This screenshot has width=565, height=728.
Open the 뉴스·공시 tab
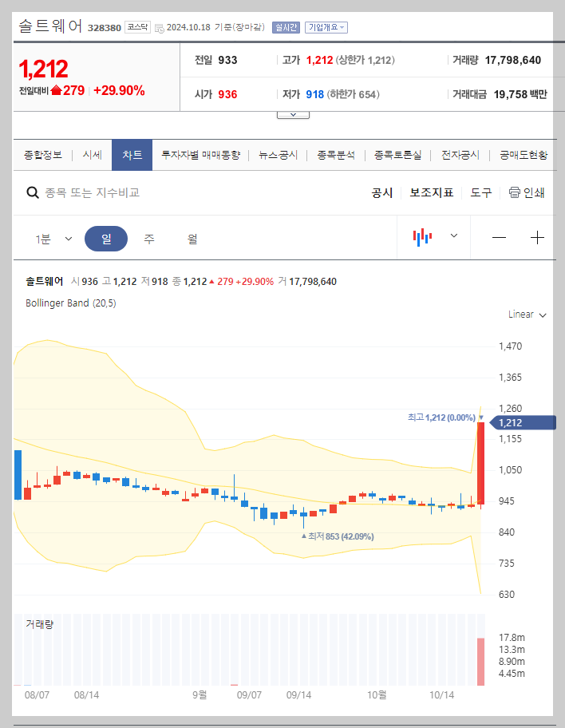(278, 155)
